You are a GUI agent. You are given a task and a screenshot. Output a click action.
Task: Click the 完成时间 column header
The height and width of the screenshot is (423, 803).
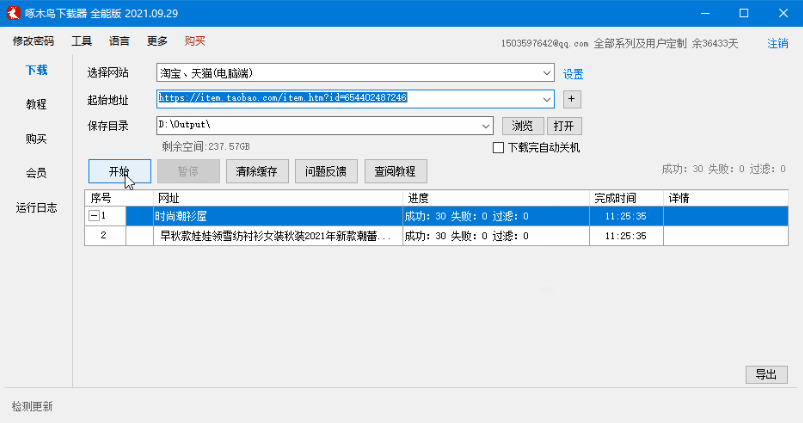(627, 198)
